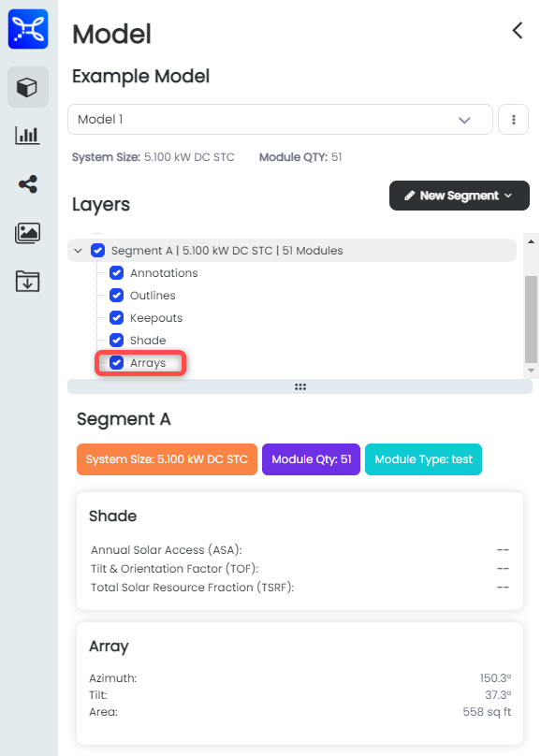Select the Outlines layer item
The width and height of the screenshot is (541, 756).
[153, 296]
